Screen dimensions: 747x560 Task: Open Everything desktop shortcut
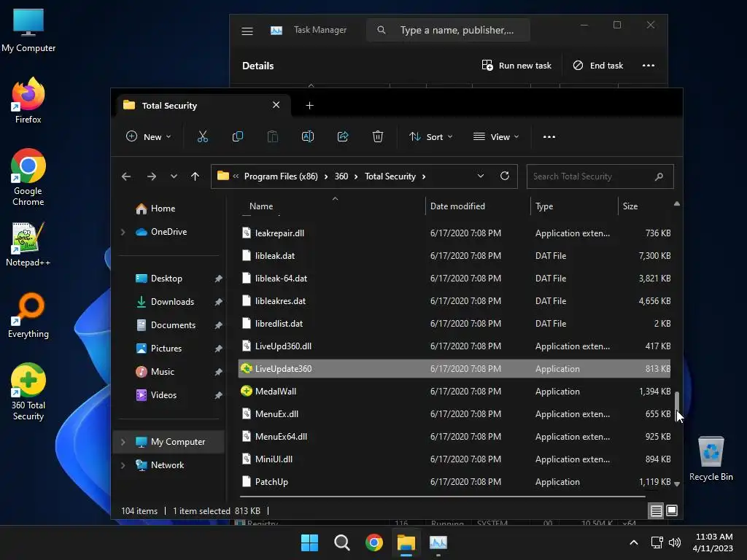click(x=28, y=315)
